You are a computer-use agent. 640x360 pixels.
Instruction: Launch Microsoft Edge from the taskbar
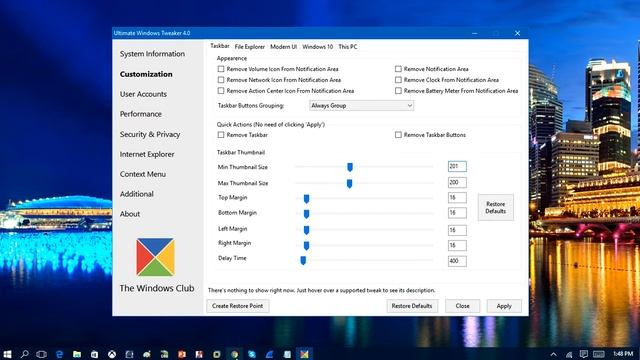click(60, 354)
